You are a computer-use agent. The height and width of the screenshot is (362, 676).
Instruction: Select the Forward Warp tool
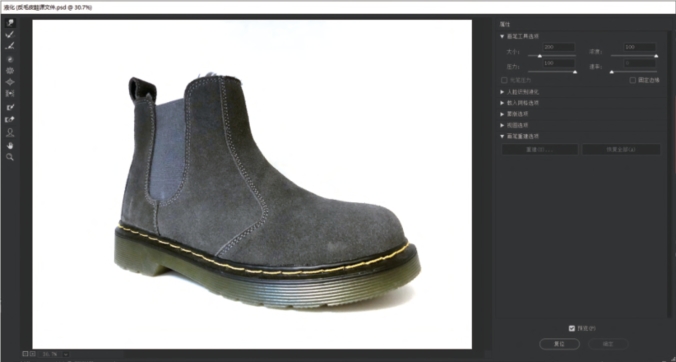click(x=10, y=23)
